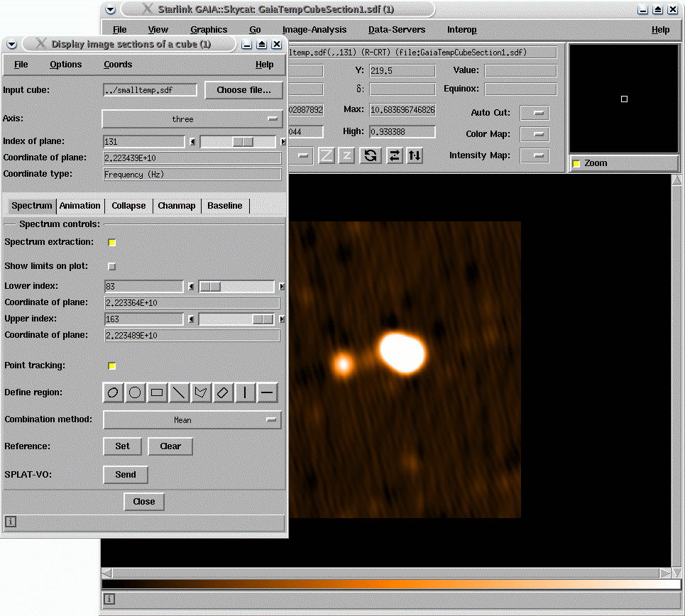The image size is (685, 616).
Task: Select the circle region shape icon
Action: pyautogui.click(x=135, y=392)
